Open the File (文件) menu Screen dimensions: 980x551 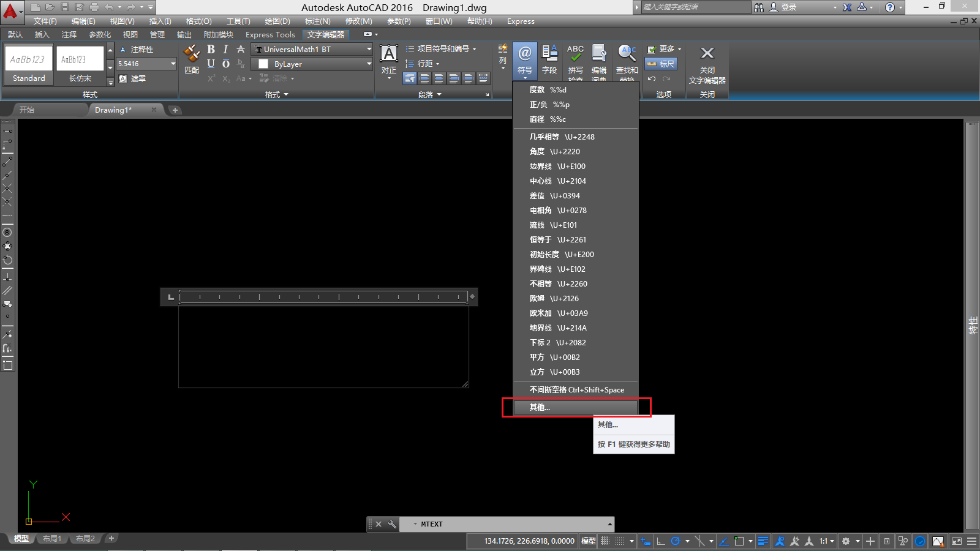45,21
